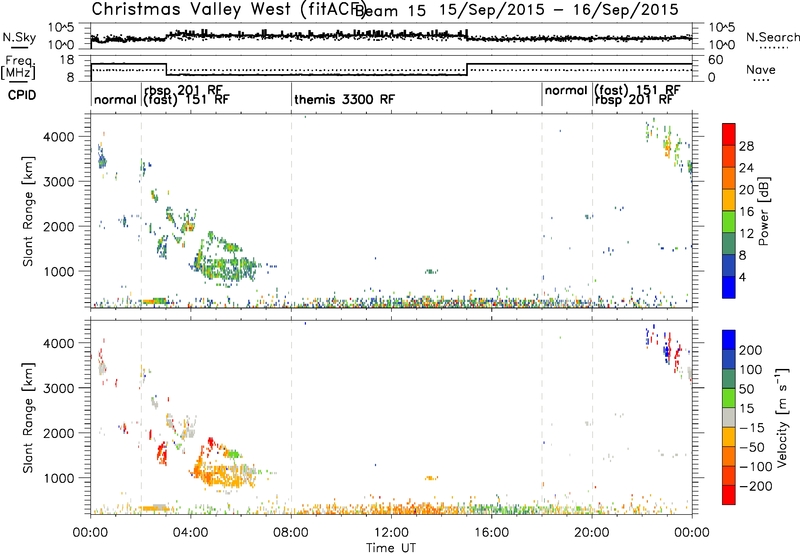The width and height of the screenshot is (800, 554).
Task: Click the second 'normal' CPID label near 18:00
Action: coord(566,91)
